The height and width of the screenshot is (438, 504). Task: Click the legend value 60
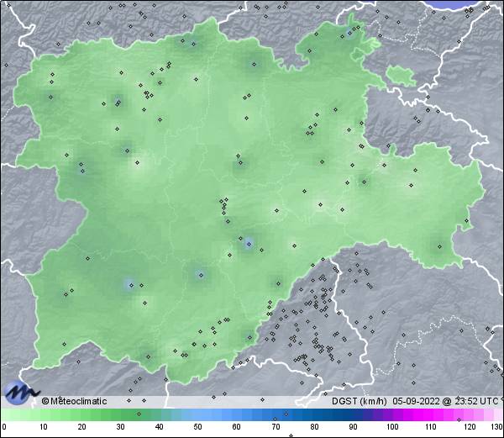(237, 427)
